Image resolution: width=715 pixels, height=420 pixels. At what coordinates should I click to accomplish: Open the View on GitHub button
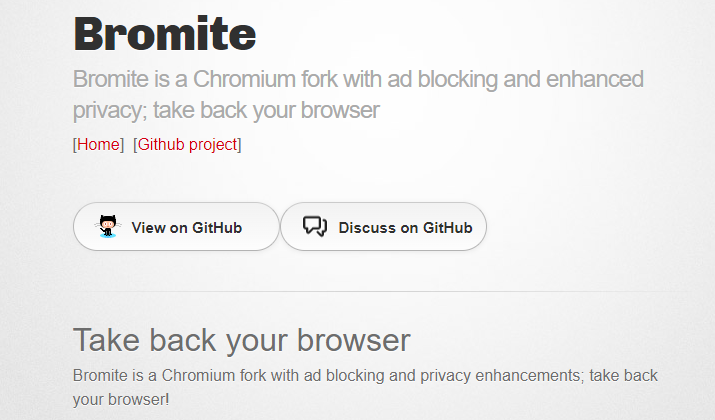pyautogui.click(x=176, y=227)
